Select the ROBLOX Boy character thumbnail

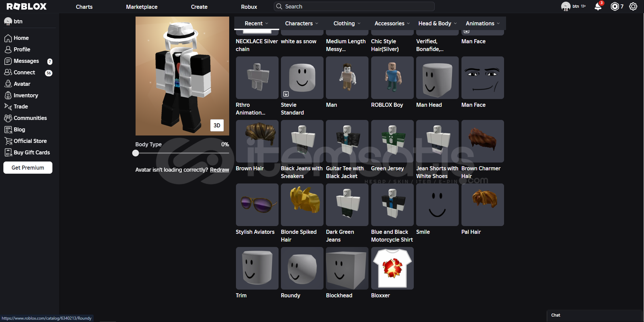coord(392,78)
